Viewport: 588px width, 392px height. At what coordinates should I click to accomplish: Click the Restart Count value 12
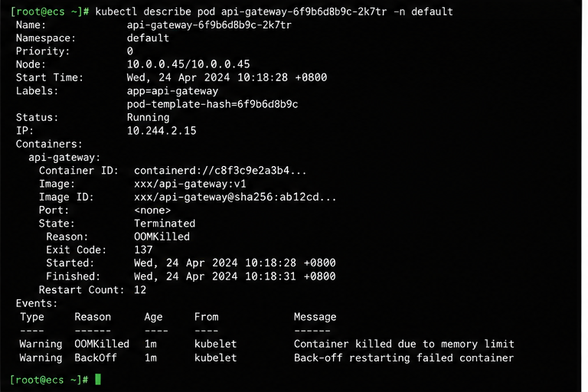pyautogui.click(x=140, y=290)
